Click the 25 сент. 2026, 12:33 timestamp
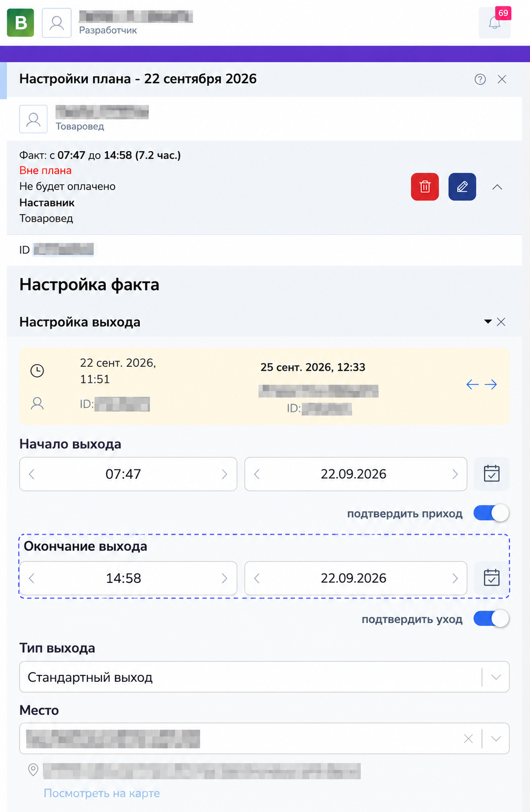 (x=313, y=367)
